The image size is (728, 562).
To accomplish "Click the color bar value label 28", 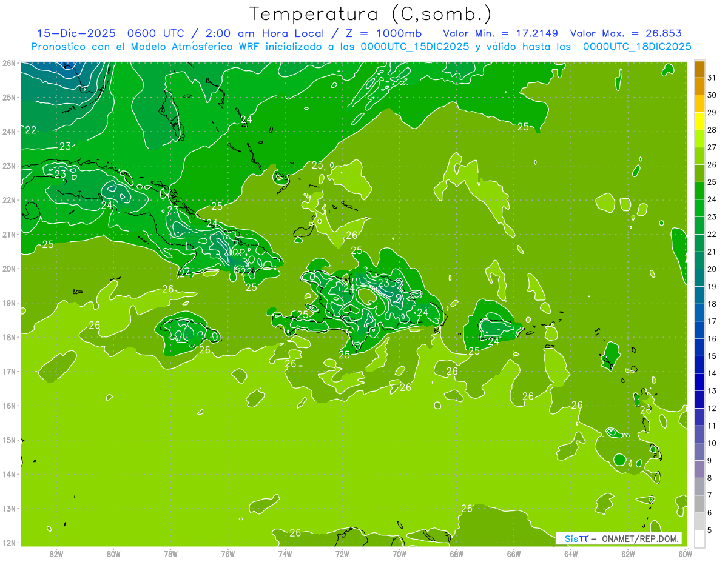I will (x=712, y=130).
